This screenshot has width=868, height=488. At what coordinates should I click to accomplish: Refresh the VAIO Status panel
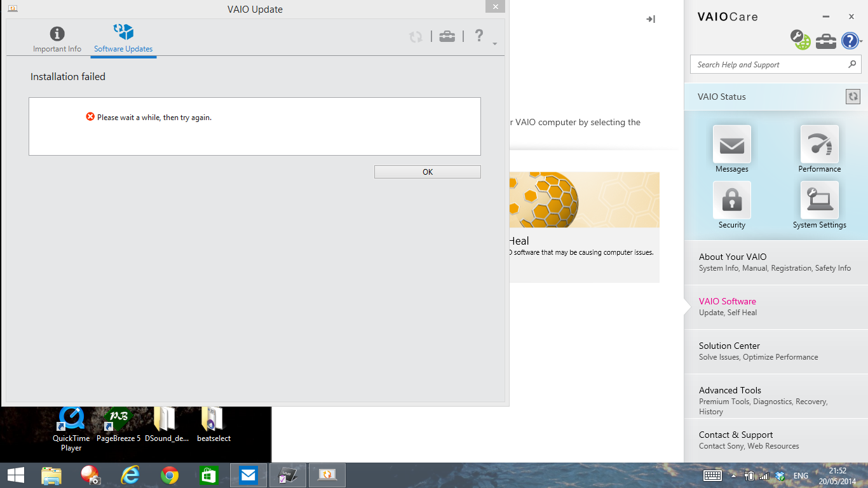(x=852, y=97)
